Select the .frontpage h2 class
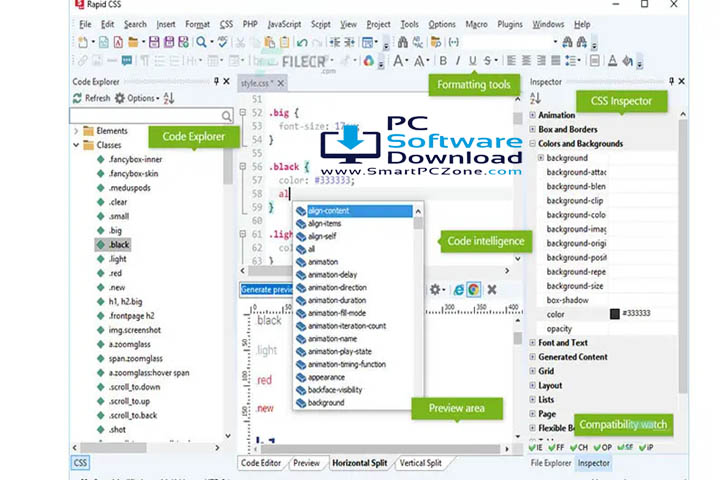The image size is (720, 480). coord(131,316)
